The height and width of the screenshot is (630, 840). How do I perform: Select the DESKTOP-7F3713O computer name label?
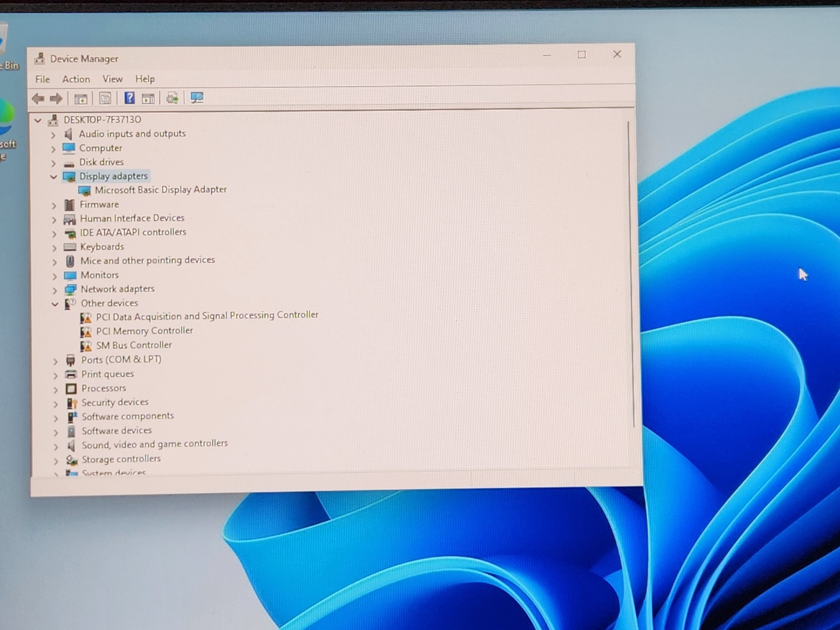(x=102, y=120)
